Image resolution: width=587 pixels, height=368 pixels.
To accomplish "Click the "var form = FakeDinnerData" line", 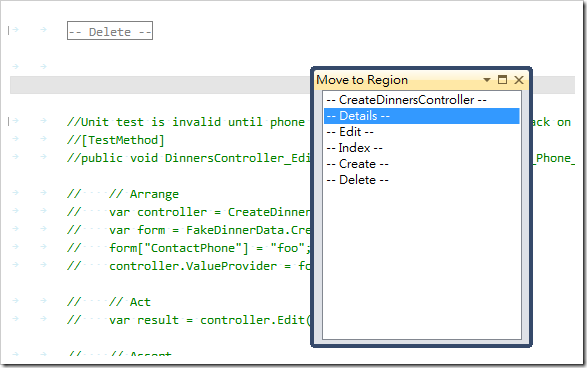I will [189, 230].
